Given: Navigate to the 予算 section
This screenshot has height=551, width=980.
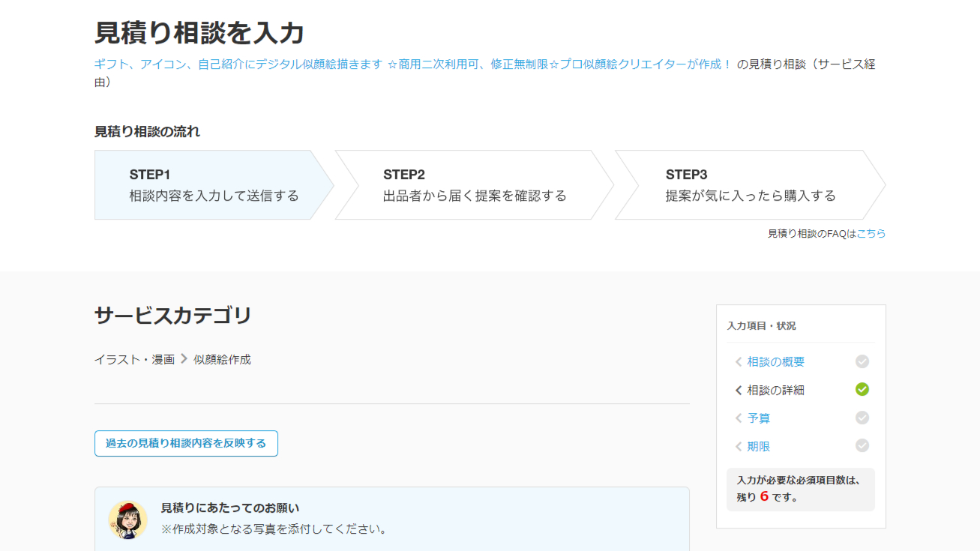Looking at the screenshot, I should [x=759, y=418].
